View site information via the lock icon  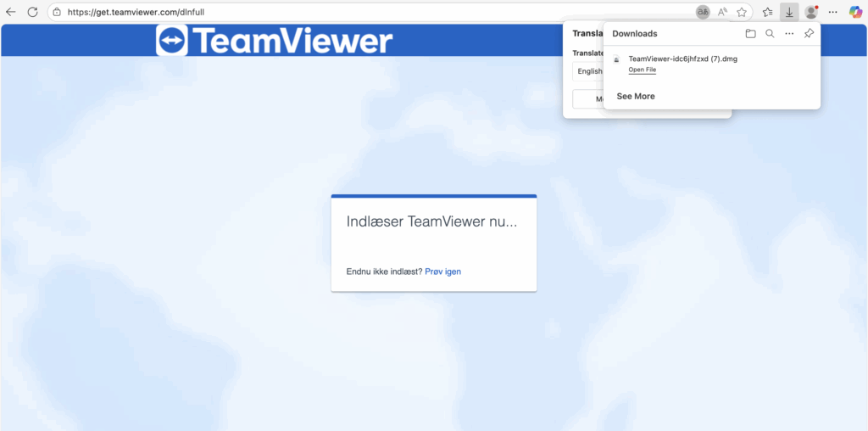tap(57, 12)
